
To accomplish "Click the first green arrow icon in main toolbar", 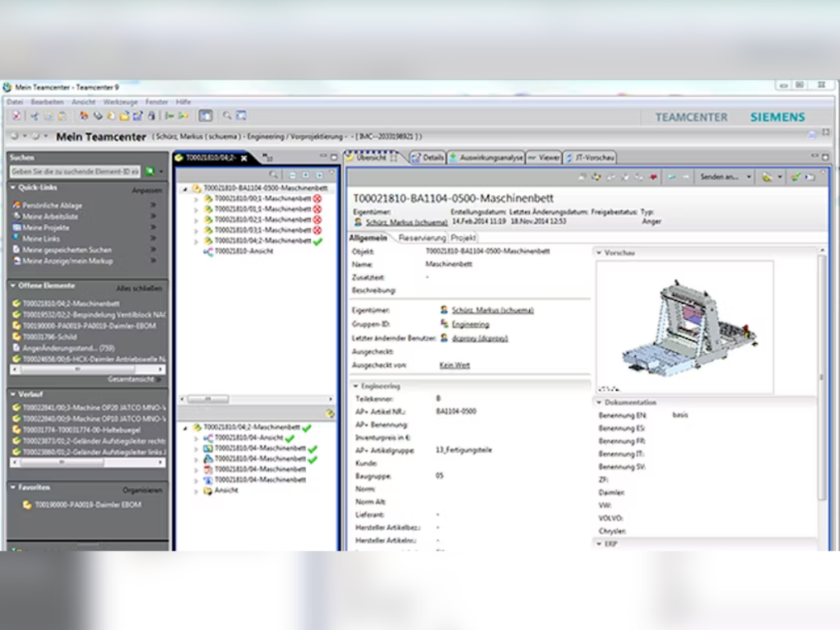I will click(x=169, y=116).
